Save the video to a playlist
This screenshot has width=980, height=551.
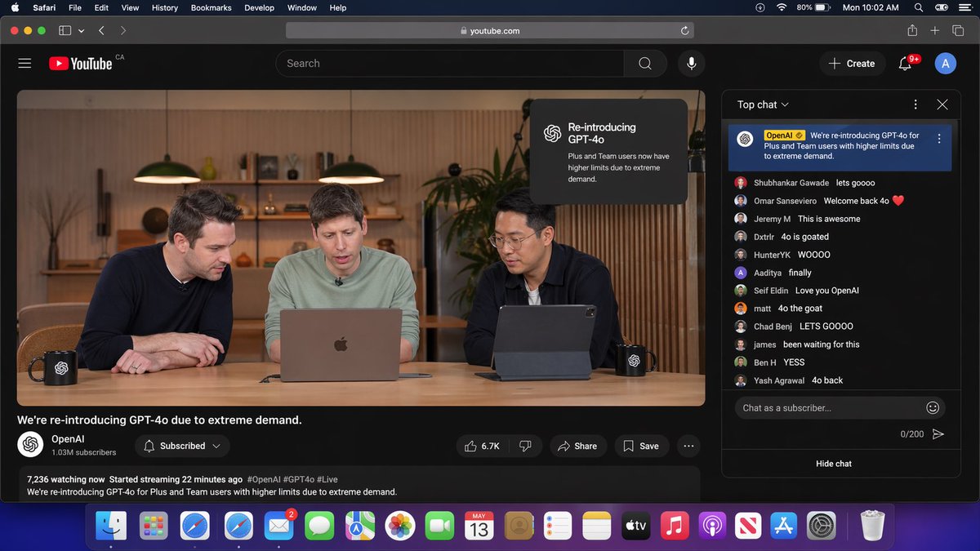coord(641,446)
